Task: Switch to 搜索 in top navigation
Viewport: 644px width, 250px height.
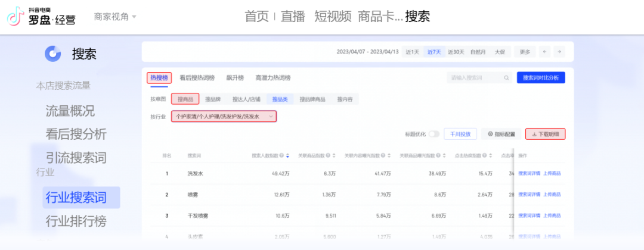Action: tap(417, 17)
